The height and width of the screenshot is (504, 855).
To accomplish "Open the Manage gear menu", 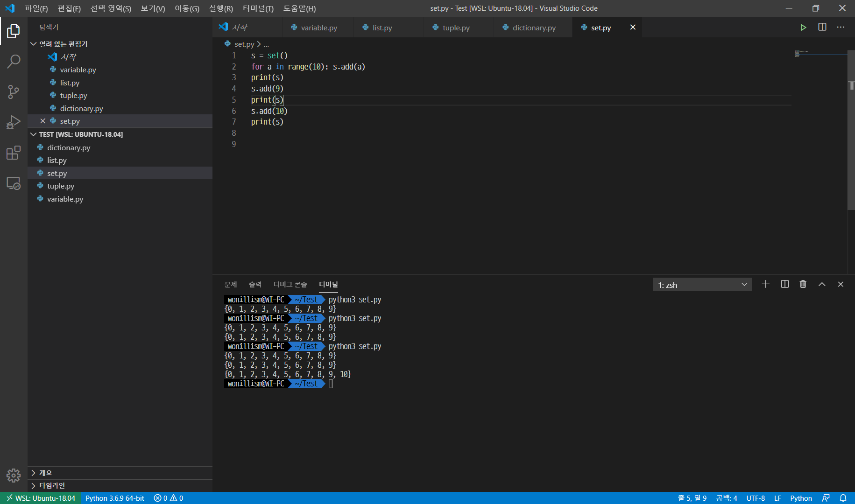I will click(x=14, y=476).
